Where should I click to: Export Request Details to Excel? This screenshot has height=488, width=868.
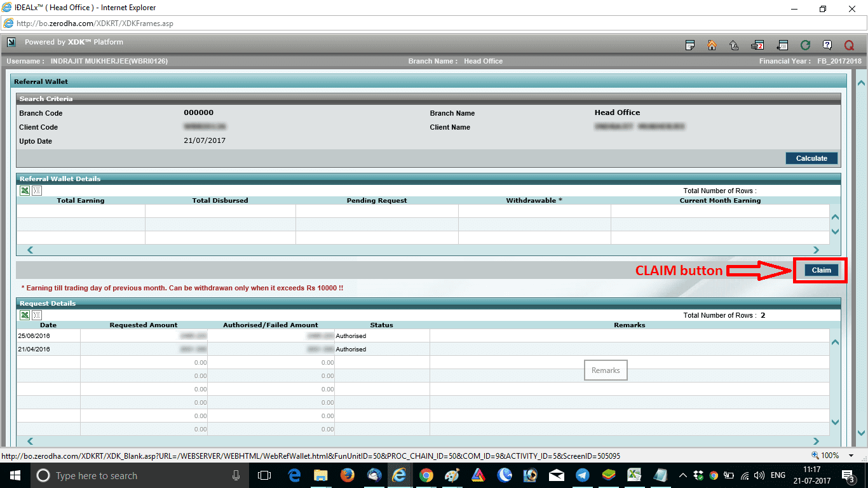pyautogui.click(x=25, y=315)
